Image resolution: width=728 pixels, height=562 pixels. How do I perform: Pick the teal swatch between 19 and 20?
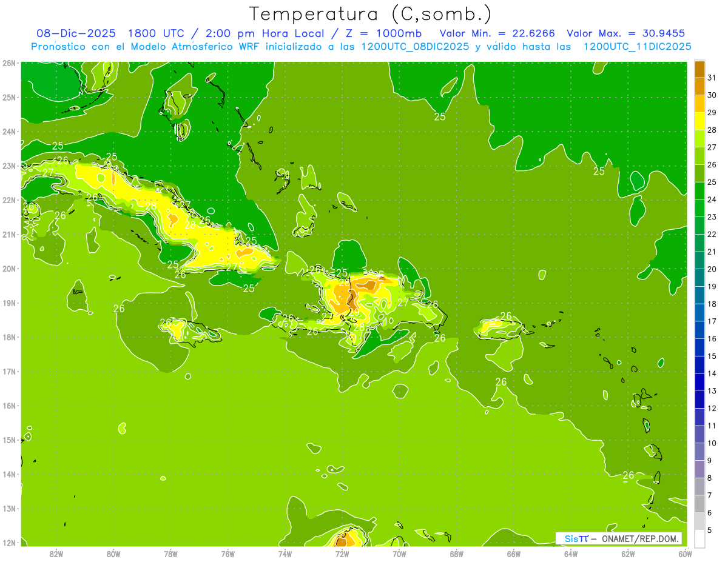[x=699, y=278]
